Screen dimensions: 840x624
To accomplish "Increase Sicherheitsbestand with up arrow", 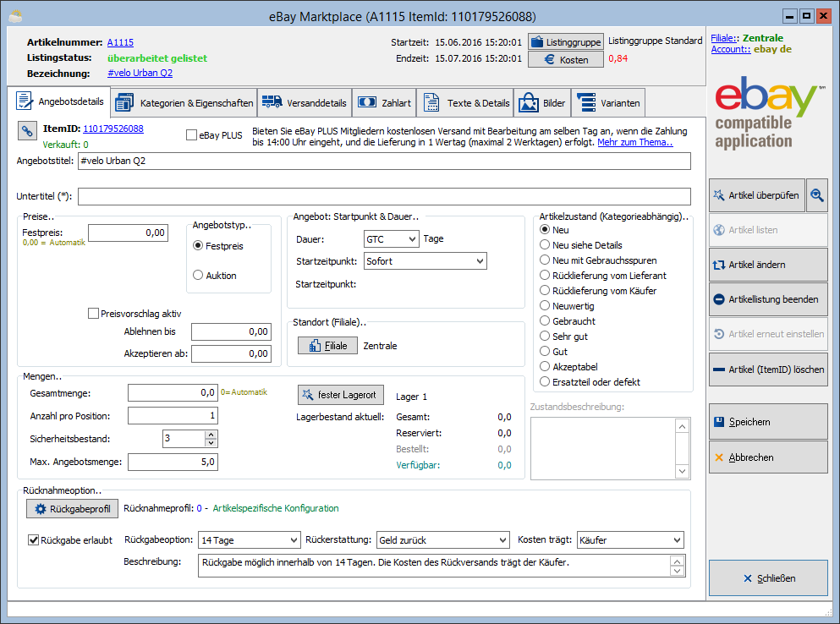I will pyautogui.click(x=211, y=435).
